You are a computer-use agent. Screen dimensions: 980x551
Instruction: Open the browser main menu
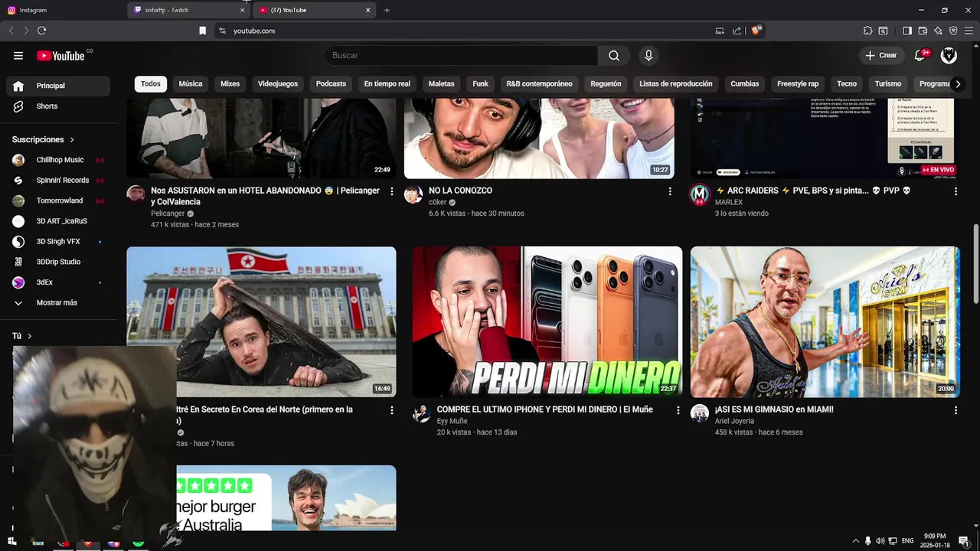pos(969,31)
